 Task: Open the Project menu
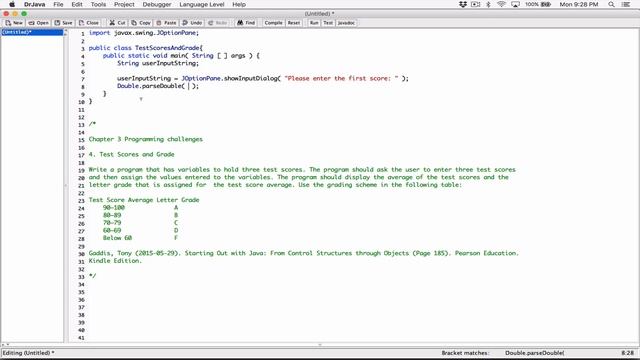tap(124, 4)
